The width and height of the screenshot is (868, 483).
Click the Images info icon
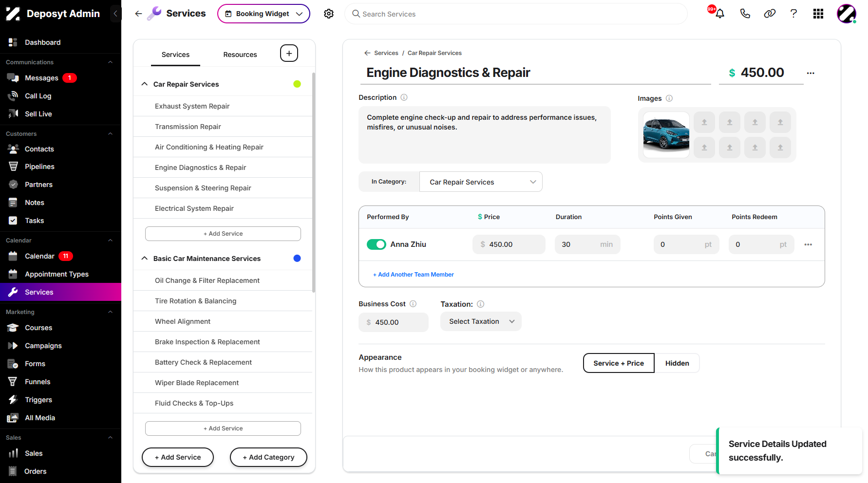tap(669, 98)
